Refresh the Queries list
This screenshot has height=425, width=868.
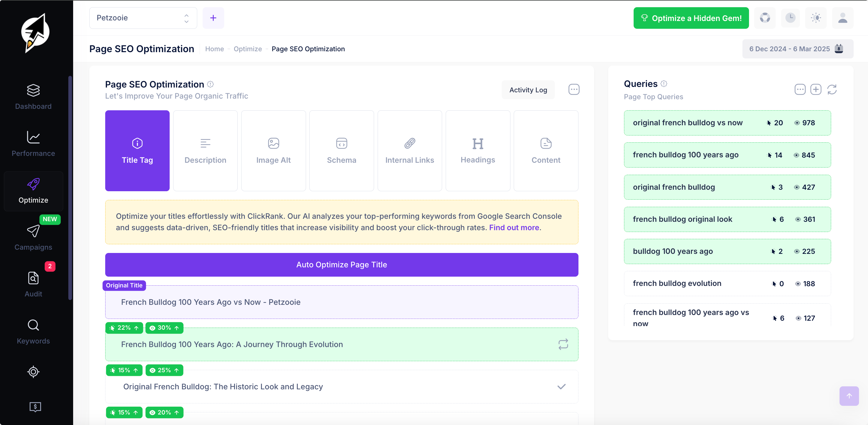pos(832,89)
